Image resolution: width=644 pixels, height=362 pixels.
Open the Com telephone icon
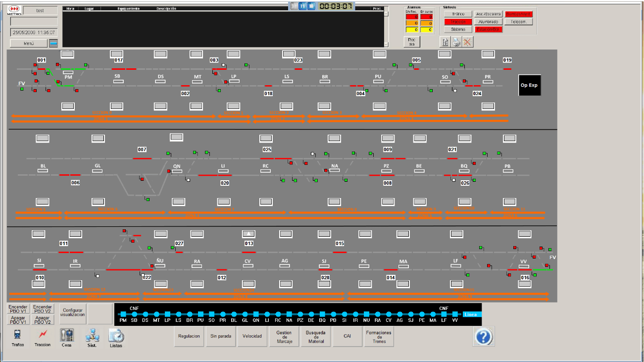(67, 335)
